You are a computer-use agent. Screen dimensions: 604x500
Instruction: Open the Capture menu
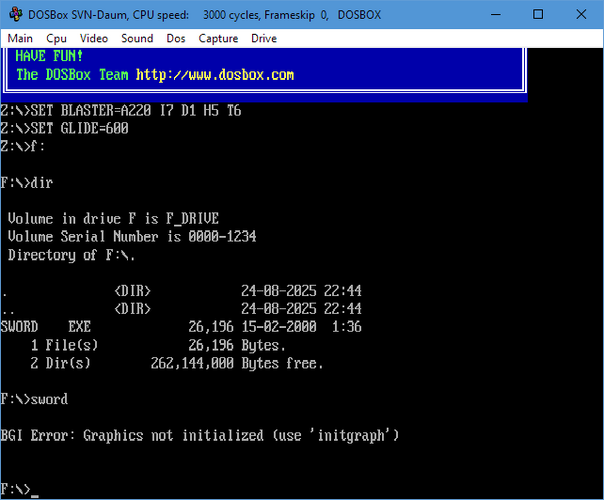pyautogui.click(x=218, y=39)
